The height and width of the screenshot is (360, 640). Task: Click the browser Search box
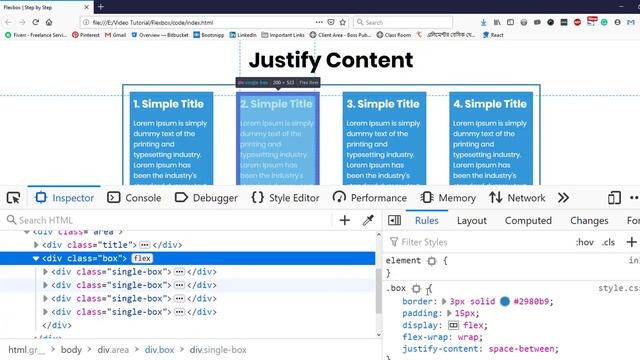click(x=402, y=22)
